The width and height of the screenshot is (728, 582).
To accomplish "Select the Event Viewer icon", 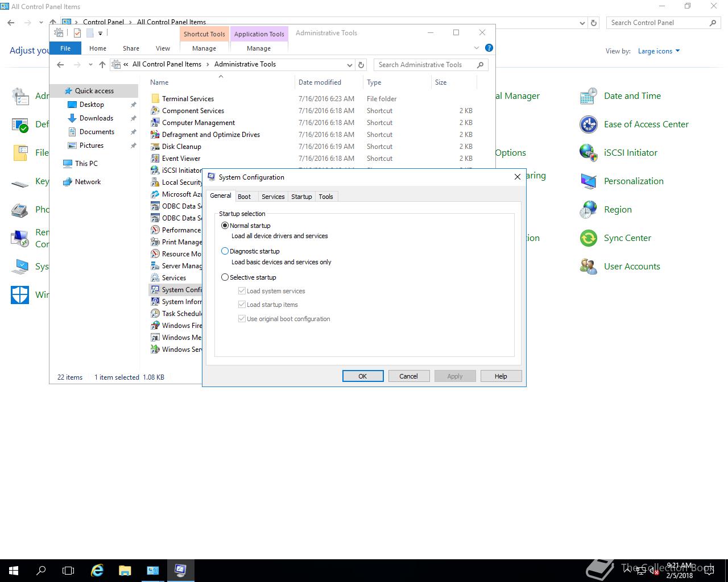I will click(x=155, y=159).
